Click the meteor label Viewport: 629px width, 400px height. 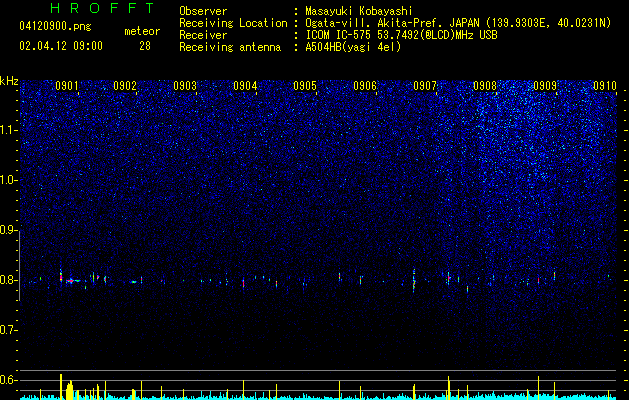[x=142, y=31]
